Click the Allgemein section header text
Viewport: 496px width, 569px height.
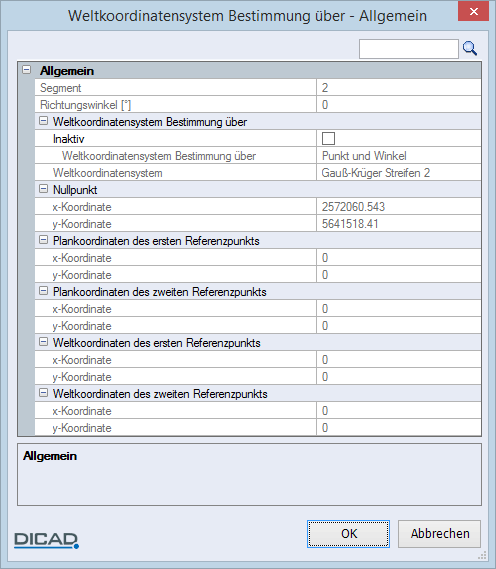coord(67,71)
